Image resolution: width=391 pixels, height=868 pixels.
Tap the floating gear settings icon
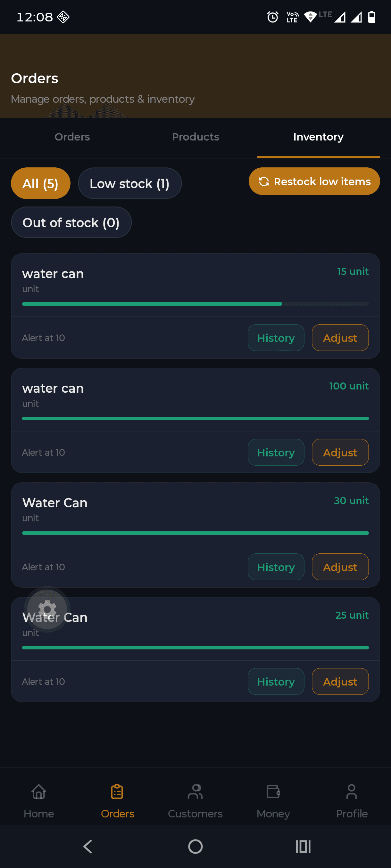(x=47, y=609)
